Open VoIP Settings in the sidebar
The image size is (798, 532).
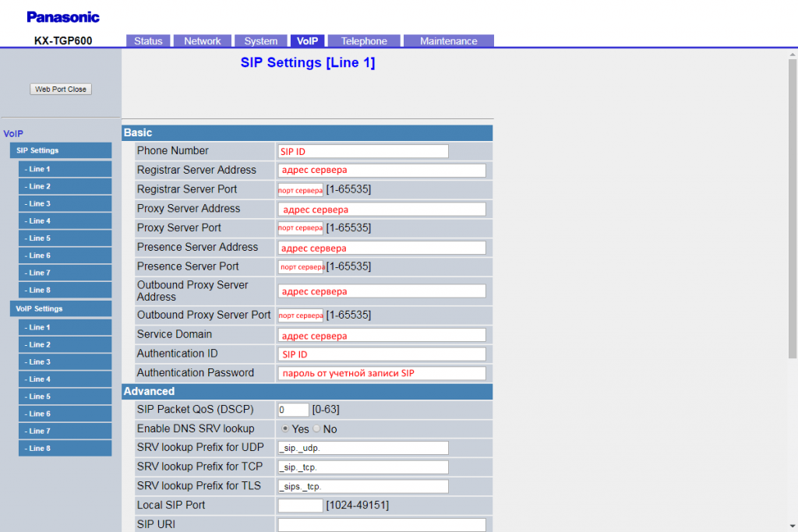(x=61, y=308)
